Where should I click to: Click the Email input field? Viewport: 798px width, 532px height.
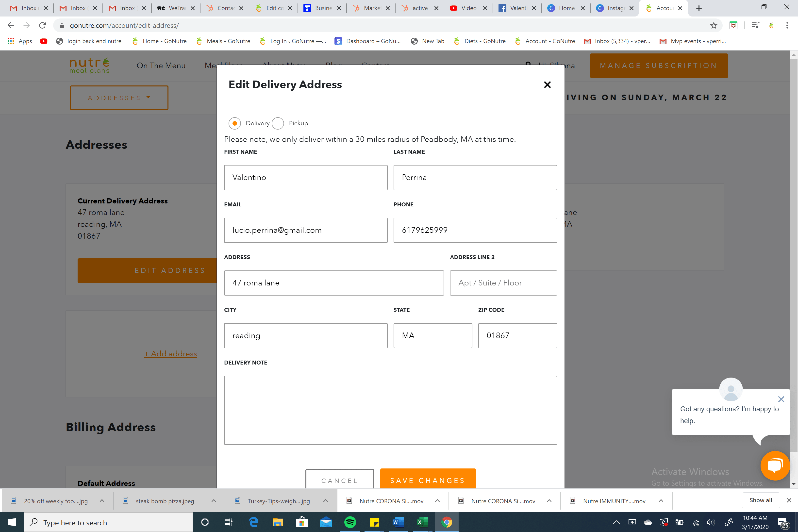[305, 230]
